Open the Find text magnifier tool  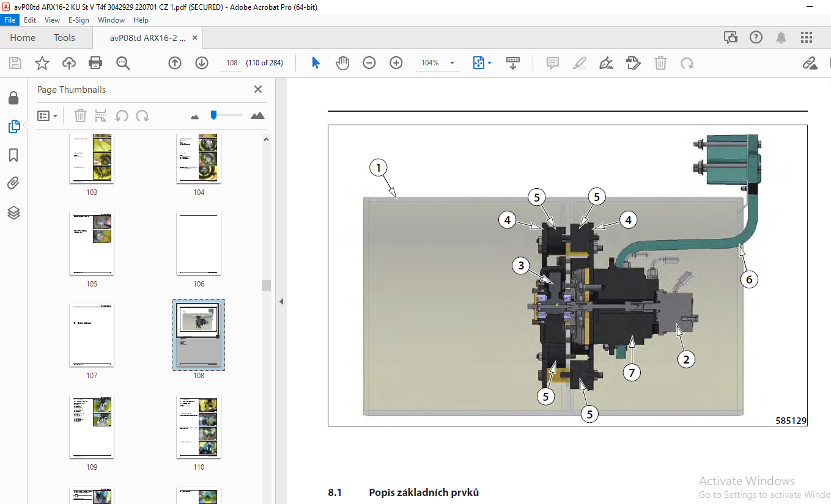pyautogui.click(x=123, y=63)
